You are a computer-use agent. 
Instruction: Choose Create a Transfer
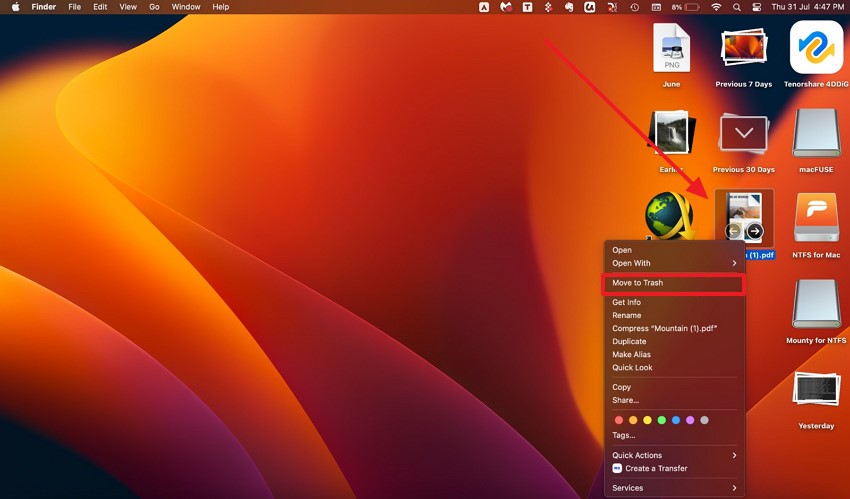(x=674, y=469)
